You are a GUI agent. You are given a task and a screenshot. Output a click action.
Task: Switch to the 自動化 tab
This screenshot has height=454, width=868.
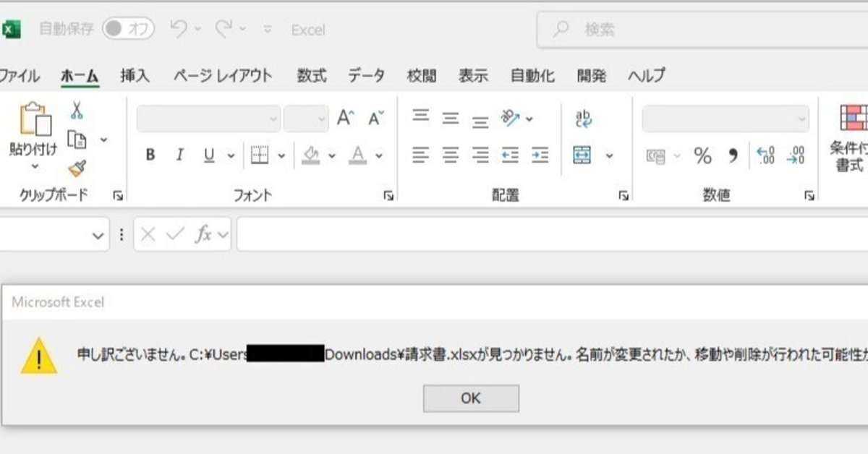pyautogui.click(x=532, y=75)
